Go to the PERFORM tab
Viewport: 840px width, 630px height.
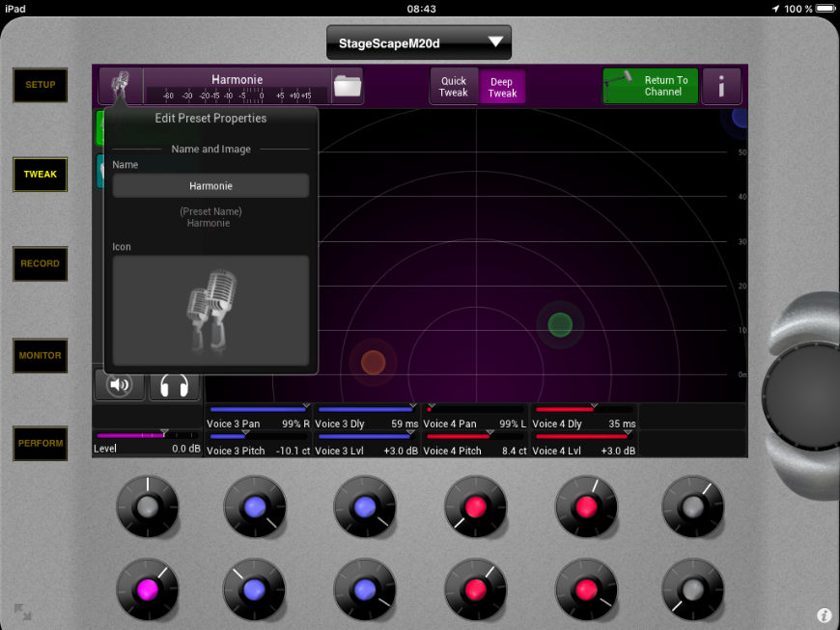(40, 444)
